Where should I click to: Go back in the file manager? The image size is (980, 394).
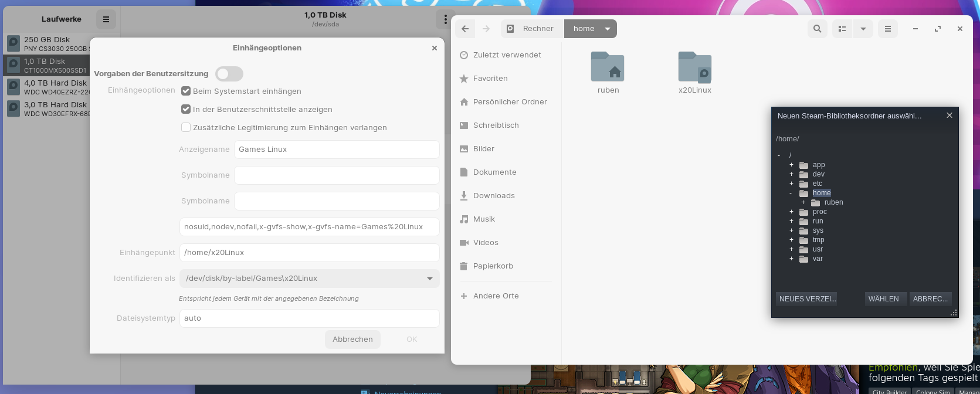465,29
